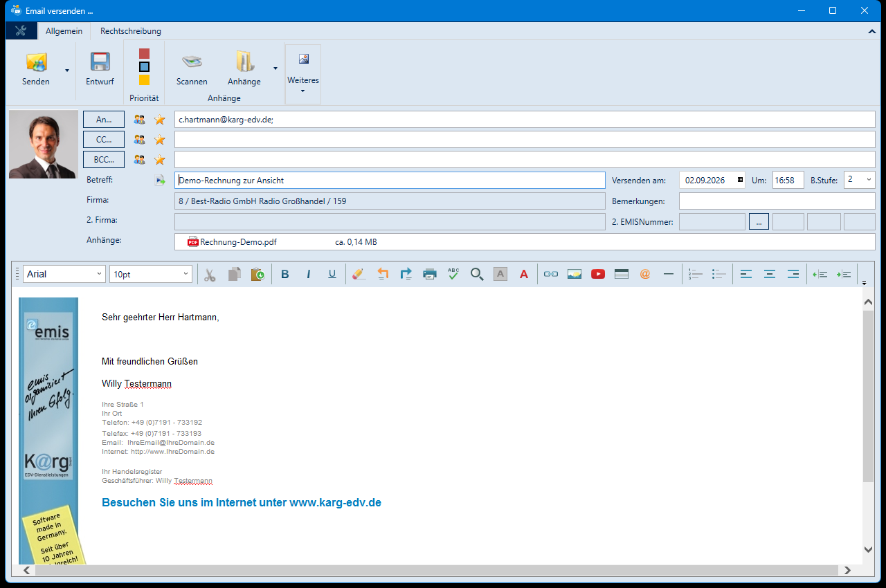Click the magnifier Search icon
Image resolution: width=886 pixels, height=588 pixels.
coord(477,274)
